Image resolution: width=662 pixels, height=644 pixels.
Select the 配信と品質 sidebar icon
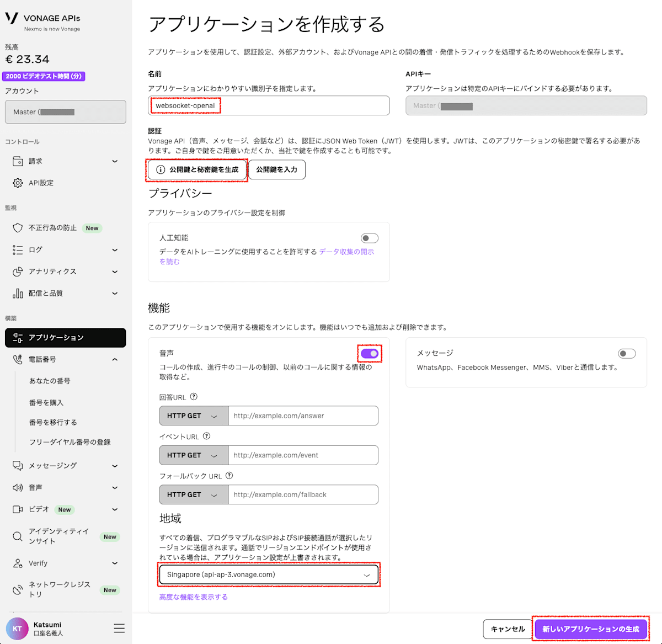(x=19, y=293)
